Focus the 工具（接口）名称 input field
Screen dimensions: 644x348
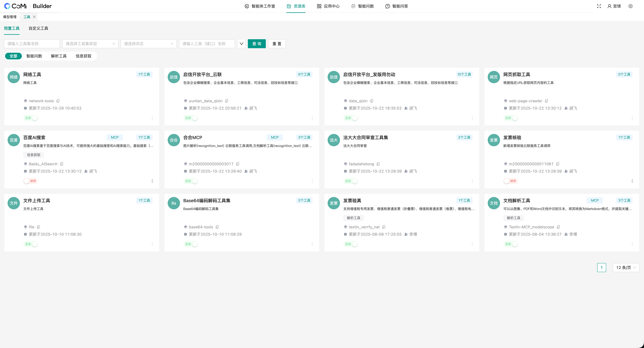[x=207, y=44]
